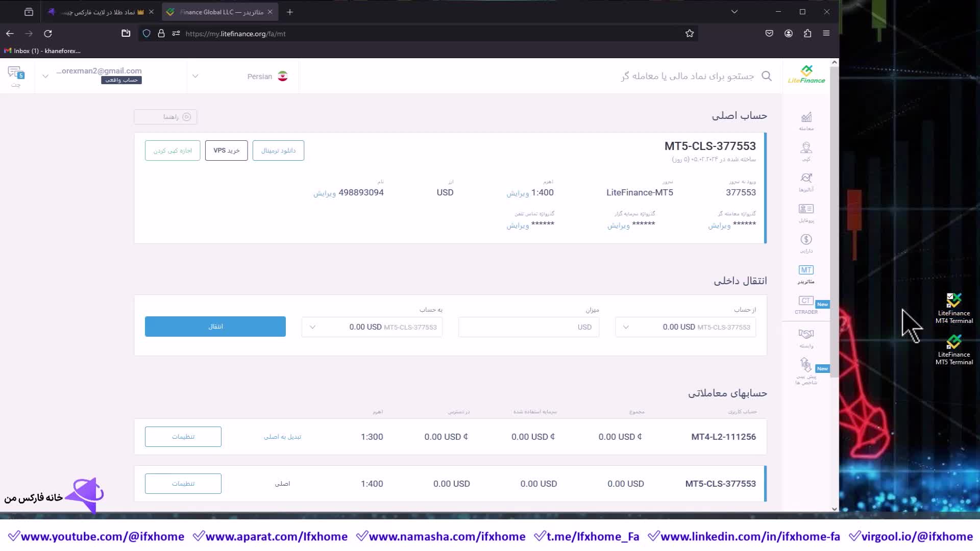Expand the account email dropdown arrow
This screenshot has width=980, height=551.
(x=45, y=77)
